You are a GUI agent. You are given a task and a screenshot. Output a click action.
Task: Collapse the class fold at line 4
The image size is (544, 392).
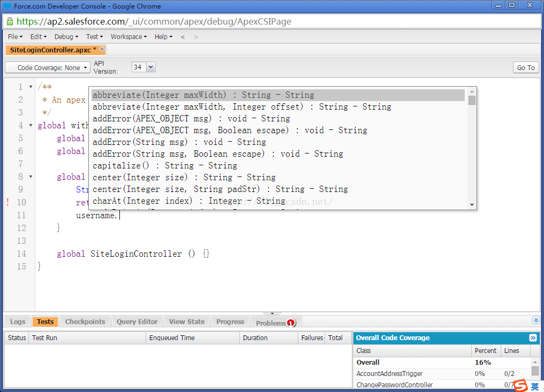pos(31,125)
